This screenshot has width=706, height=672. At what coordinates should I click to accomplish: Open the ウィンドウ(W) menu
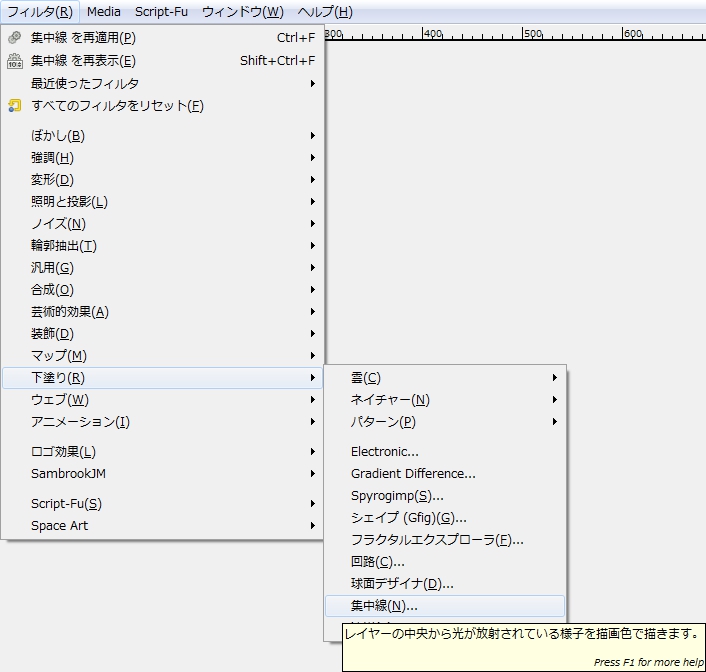point(242,12)
